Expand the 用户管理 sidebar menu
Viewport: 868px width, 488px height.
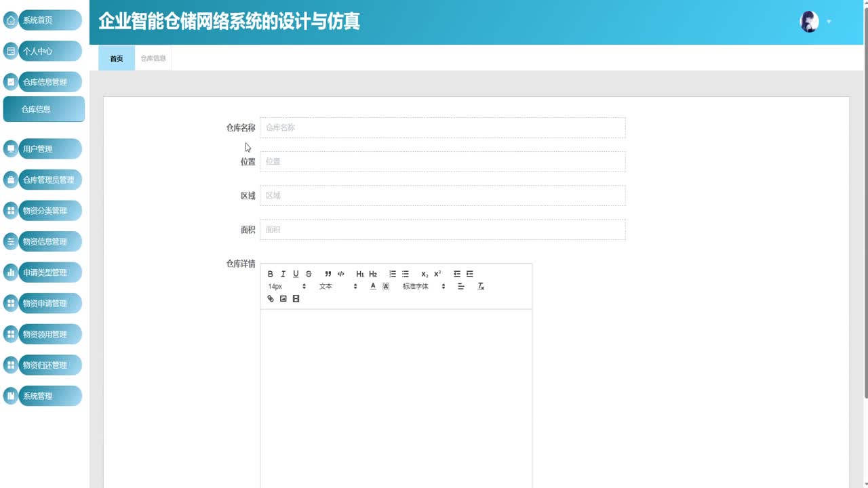tap(51, 148)
